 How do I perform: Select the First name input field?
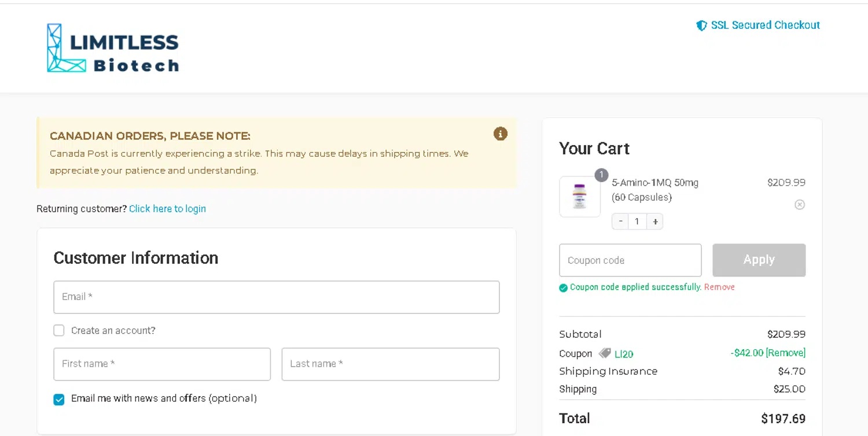point(162,364)
